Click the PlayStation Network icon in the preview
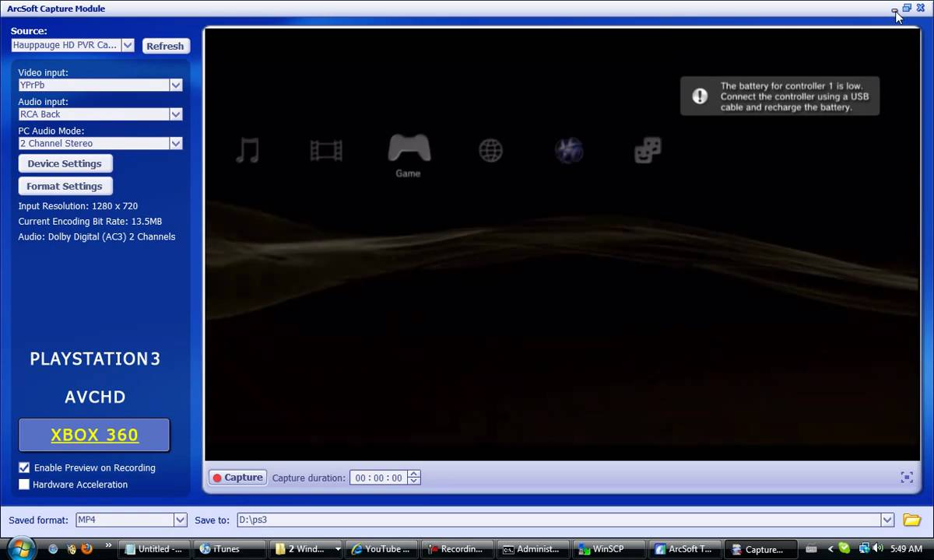 pyautogui.click(x=569, y=150)
